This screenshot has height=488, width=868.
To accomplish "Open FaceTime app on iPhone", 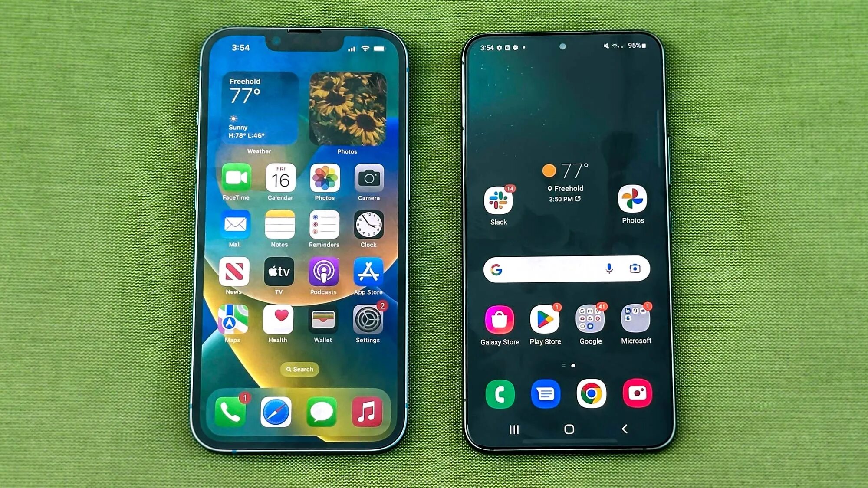I will pyautogui.click(x=235, y=178).
